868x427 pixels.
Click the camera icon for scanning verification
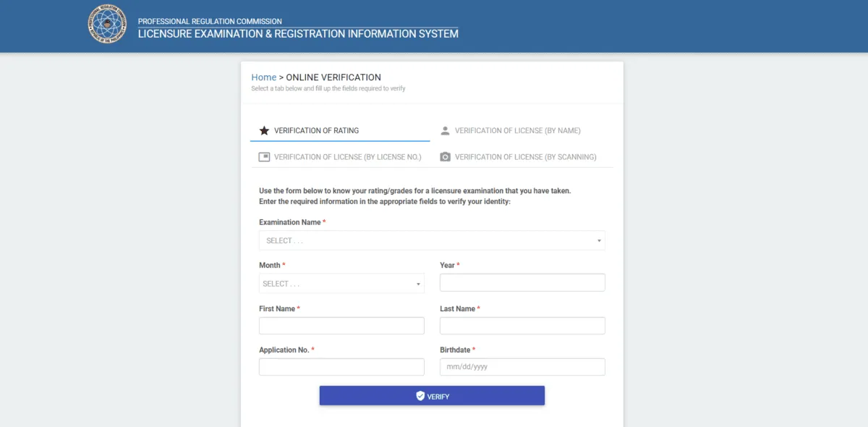445,157
